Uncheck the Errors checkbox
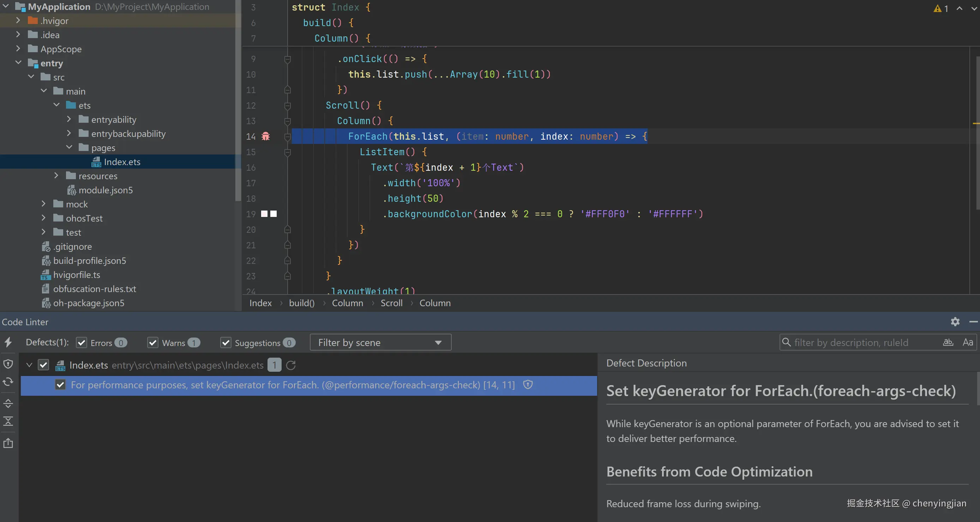The width and height of the screenshot is (980, 522). pyautogui.click(x=82, y=342)
